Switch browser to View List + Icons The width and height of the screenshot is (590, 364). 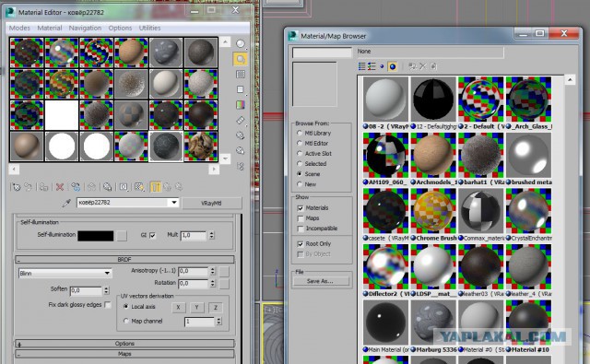click(372, 66)
